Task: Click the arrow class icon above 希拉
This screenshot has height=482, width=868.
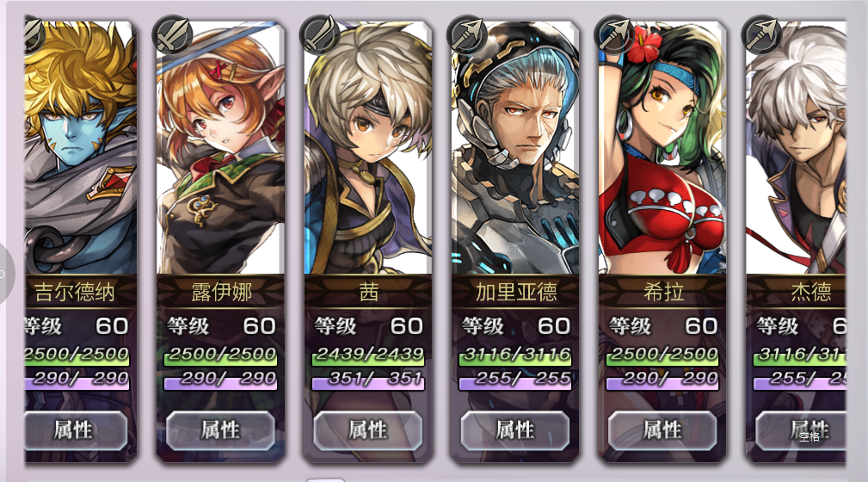Action: 614,35
